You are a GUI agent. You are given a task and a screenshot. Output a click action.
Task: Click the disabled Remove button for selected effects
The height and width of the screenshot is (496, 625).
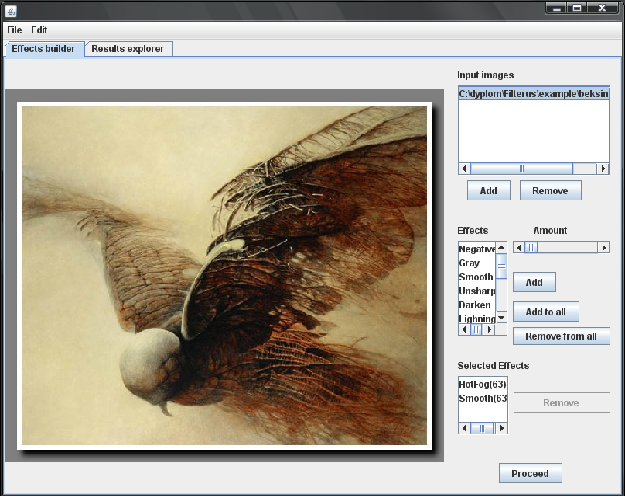coord(561,403)
